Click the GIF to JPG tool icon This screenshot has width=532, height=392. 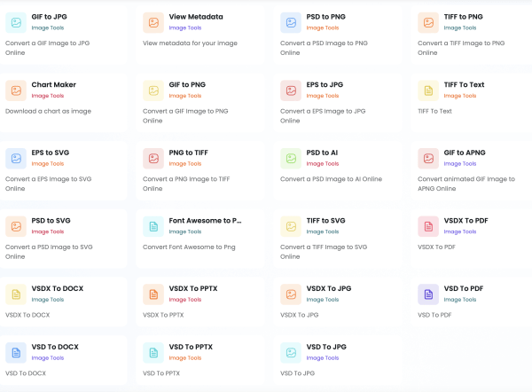(16, 22)
